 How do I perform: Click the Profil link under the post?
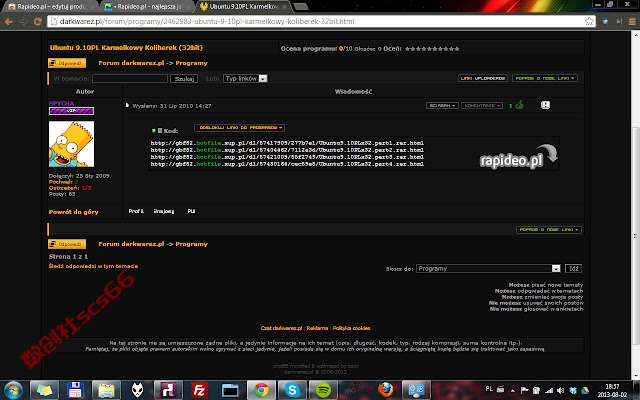[x=136, y=211]
